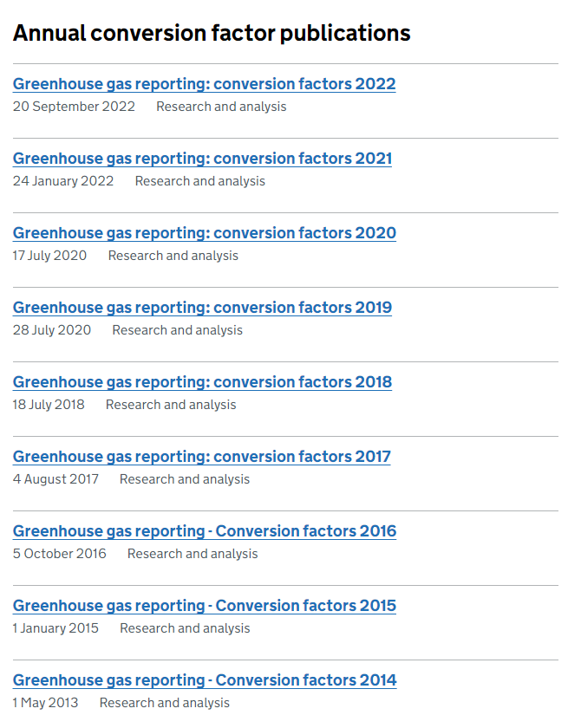This screenshot has height=728, width=568.
Task: Open conversion factors 2018 publication link
Action: (x=202, y=382)
